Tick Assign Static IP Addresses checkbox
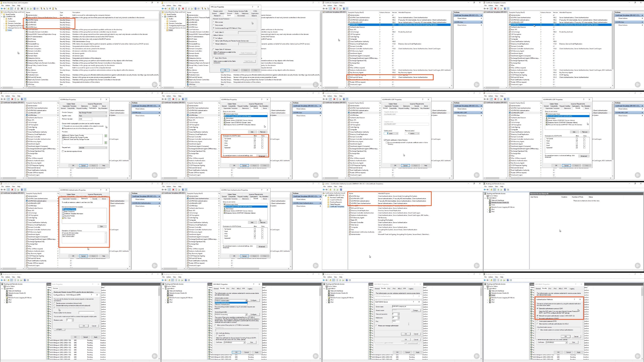Image resolution: width=644 pixels, height=362 pixels. [214, 49]
